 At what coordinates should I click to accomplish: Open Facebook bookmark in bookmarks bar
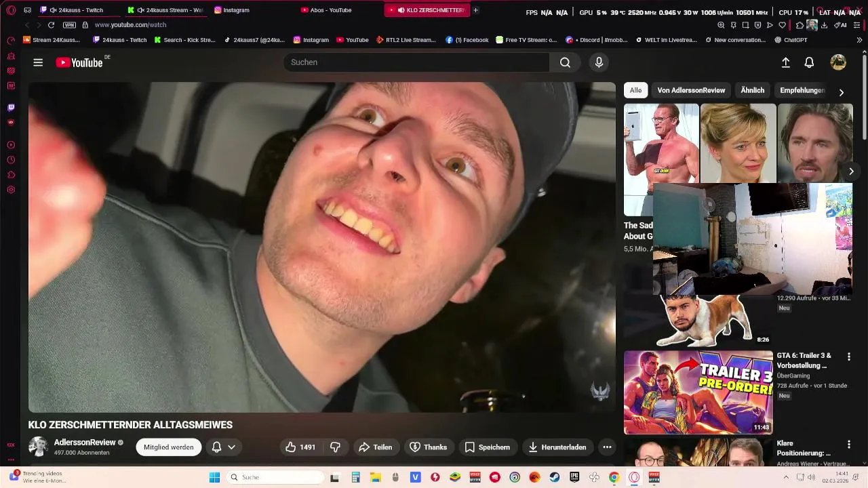467,40
